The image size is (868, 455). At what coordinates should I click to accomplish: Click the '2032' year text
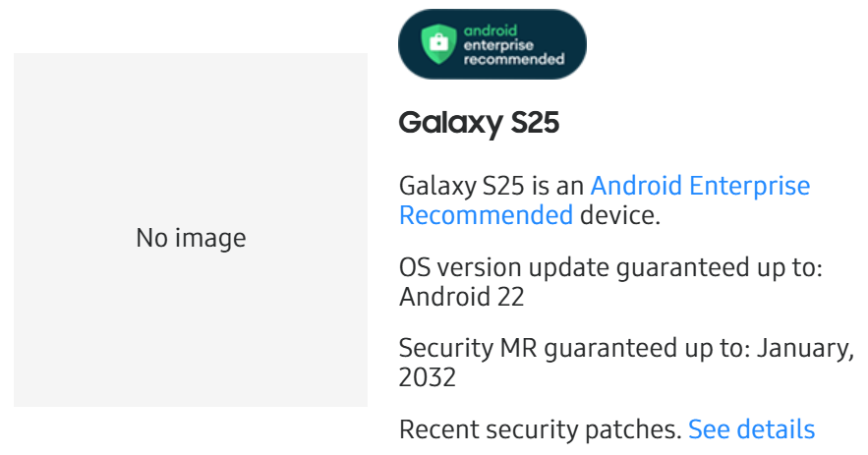pos(428,377)
